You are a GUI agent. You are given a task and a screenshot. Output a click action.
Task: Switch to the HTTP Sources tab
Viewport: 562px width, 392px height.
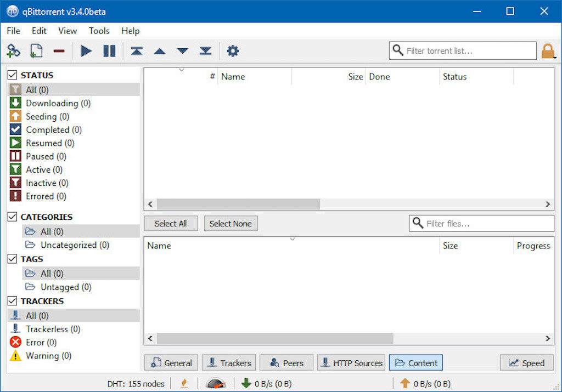coord(351,362)
